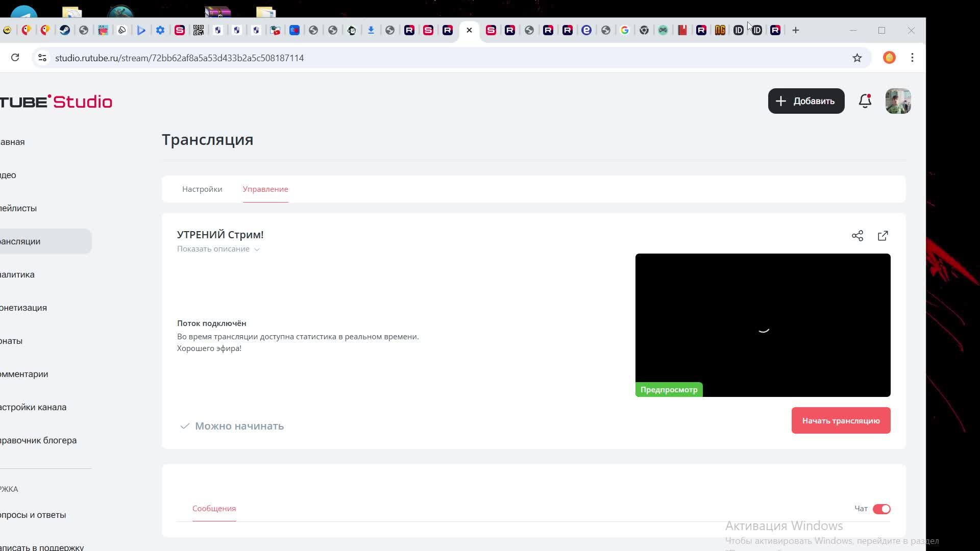The height and width of the screenshot is (551, 980).
Task: Open Монетизация in sidebar
Action: pos(23,308)
